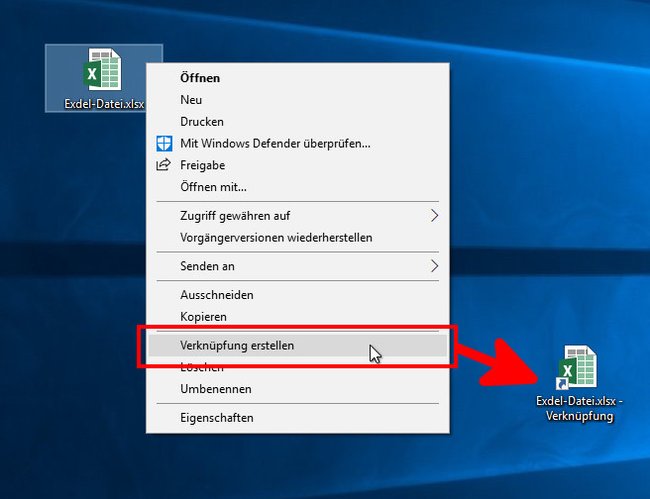Select Drucken from the context menu

click(x=298, y=122)
